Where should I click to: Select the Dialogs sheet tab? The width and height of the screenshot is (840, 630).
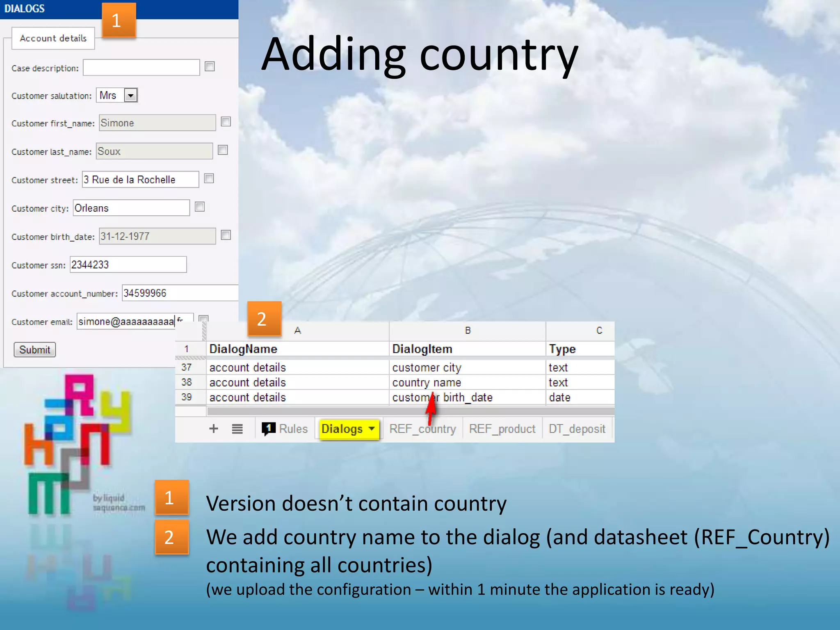click(x=348, y=429)
